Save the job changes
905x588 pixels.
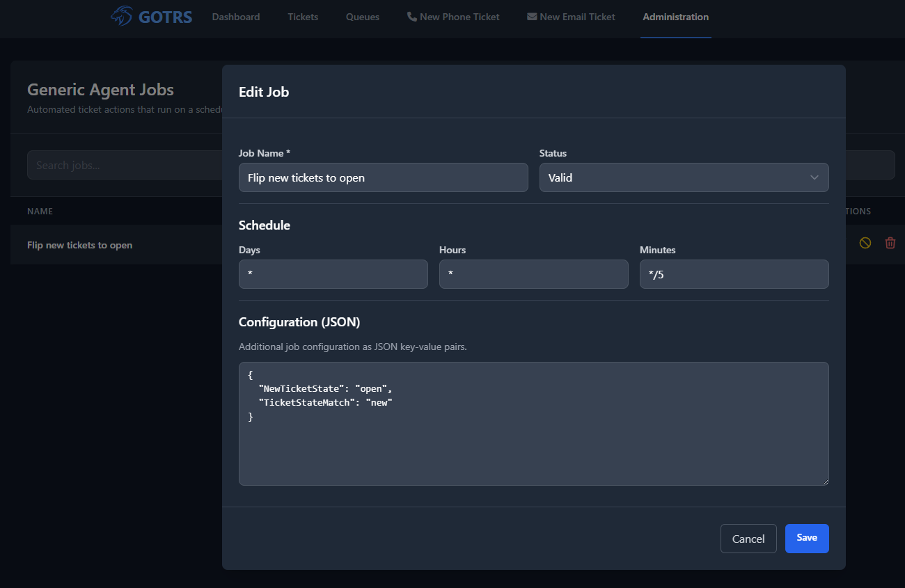[x=806, y=538]
